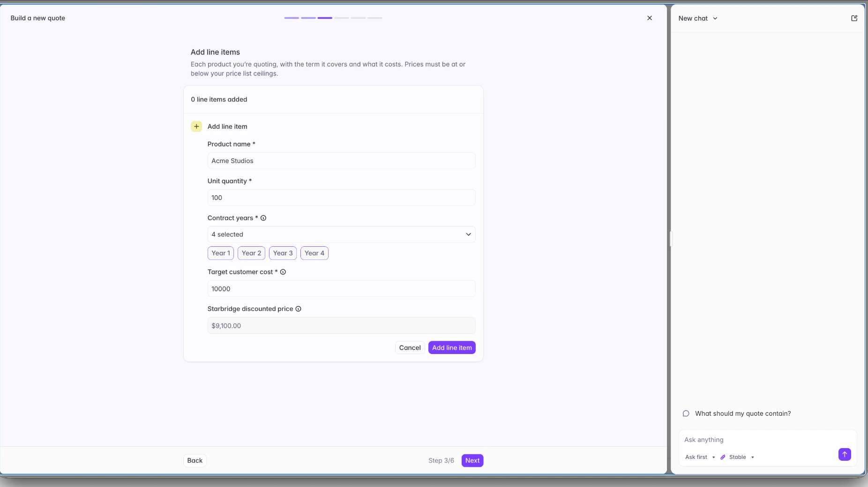Click the speech bubble icon beside the suggested question

click(x=686, y=413)
